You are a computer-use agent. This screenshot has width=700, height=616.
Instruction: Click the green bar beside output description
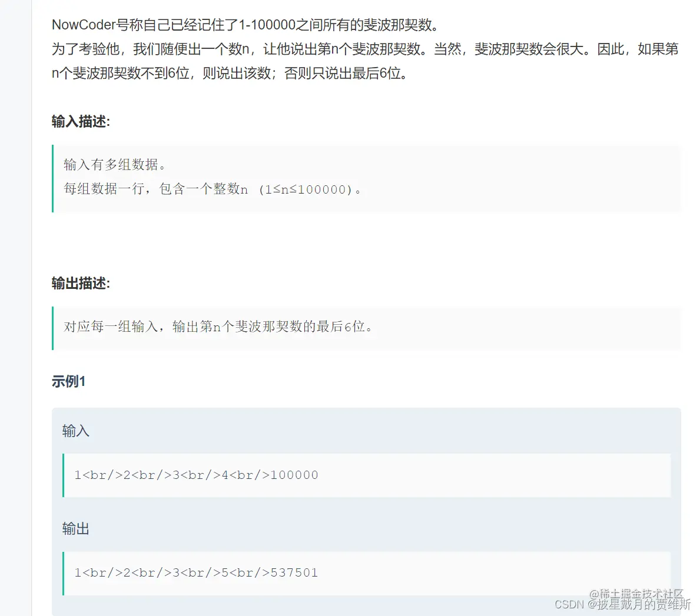53,328
